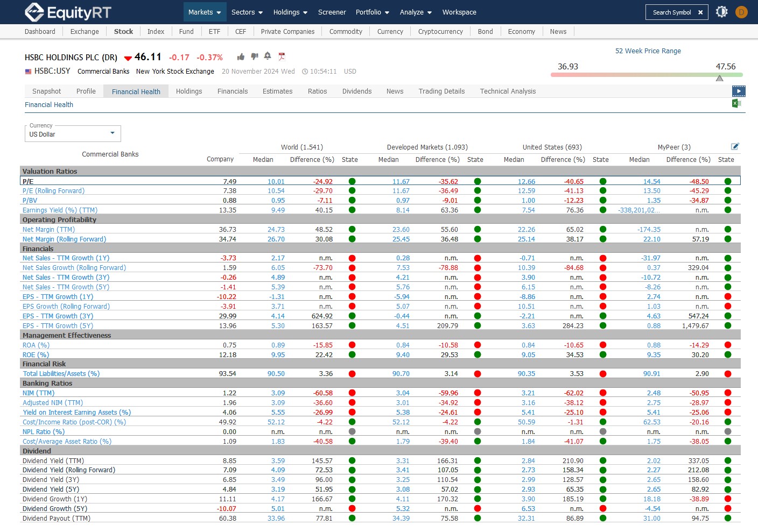
Task: Edit MyPeer group pencil icon
Action: 735,146
